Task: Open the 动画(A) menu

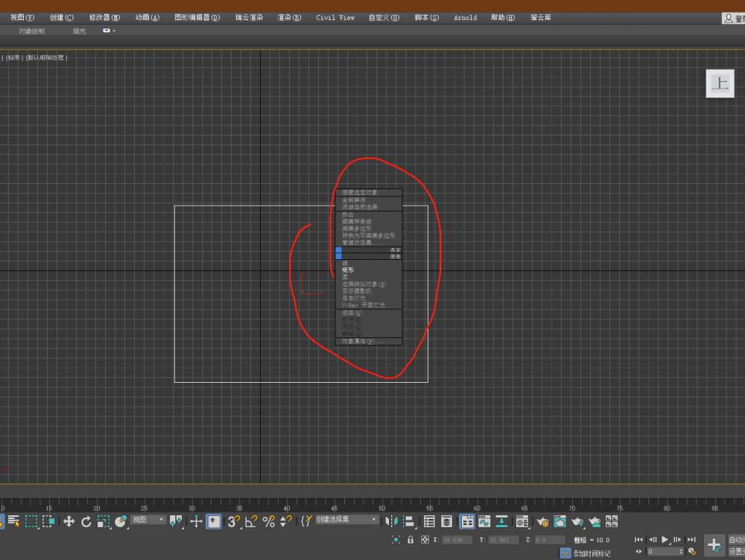Action: point(148,18)
